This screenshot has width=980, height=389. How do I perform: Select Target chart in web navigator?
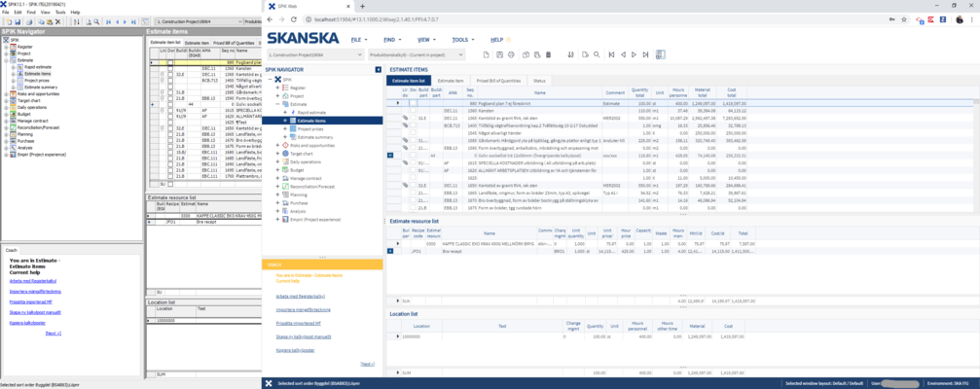click(x=303, y=153)
